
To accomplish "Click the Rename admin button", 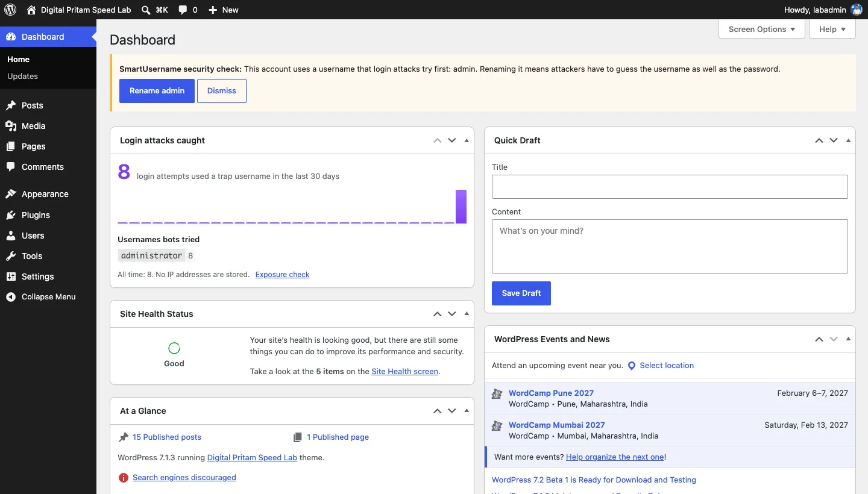I will 157,91.
